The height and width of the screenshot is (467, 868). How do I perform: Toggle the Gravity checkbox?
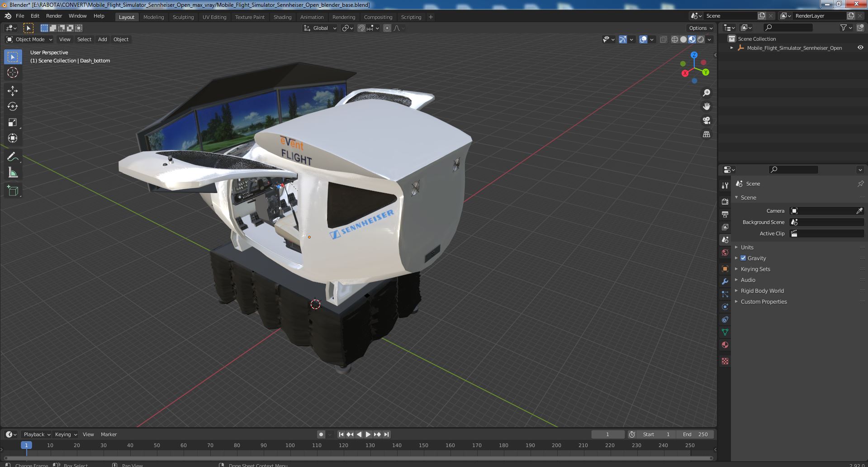coord(743,258)
